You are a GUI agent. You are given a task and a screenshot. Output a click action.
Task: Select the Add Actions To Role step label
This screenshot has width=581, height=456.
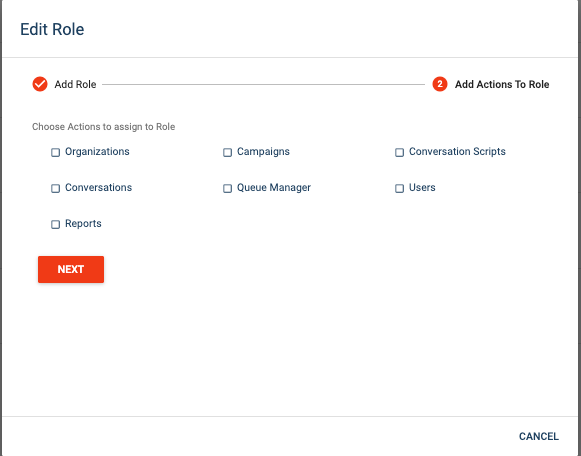pos(502,84)
